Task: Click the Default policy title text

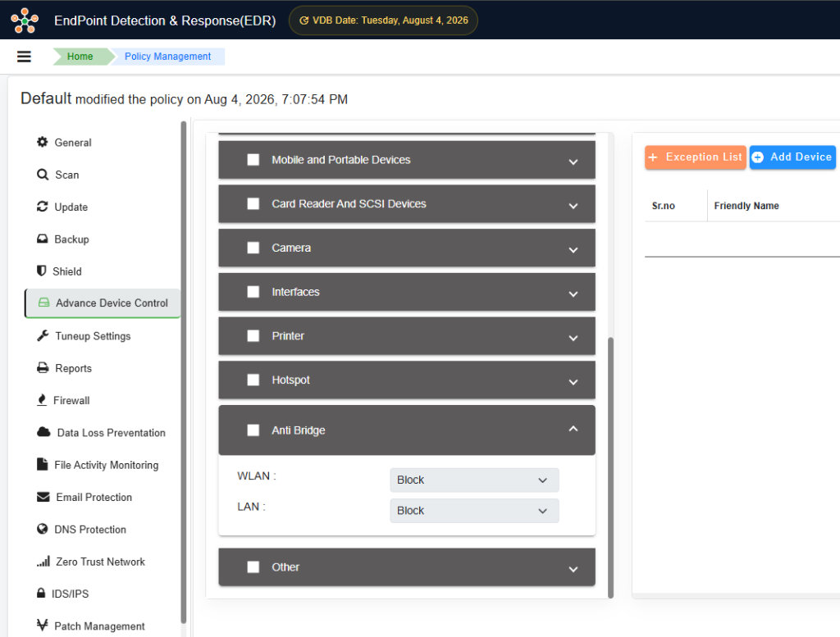Action: [x=46, y=98]
